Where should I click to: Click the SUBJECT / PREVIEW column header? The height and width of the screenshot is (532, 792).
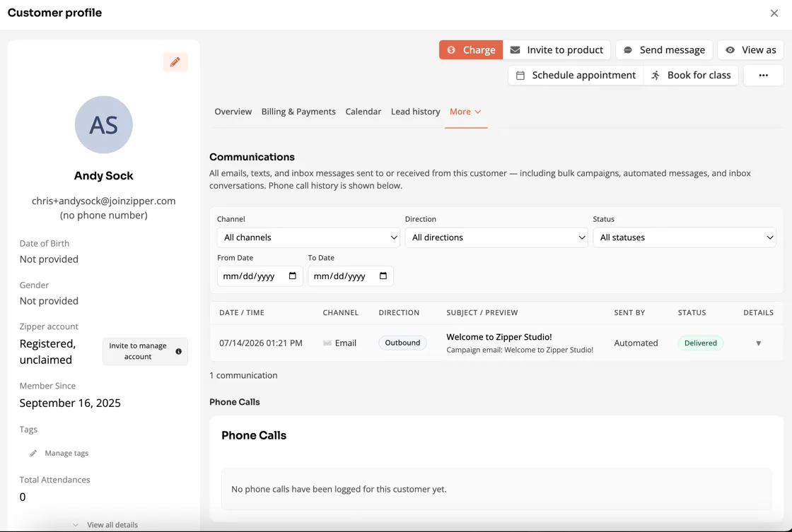click(482, 313)
